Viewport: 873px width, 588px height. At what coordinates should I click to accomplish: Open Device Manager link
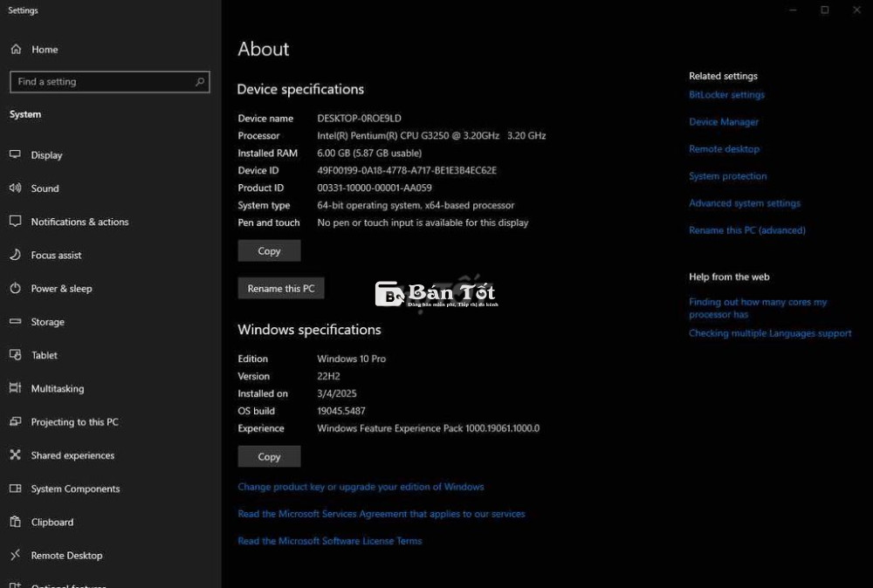pos(724,122)
